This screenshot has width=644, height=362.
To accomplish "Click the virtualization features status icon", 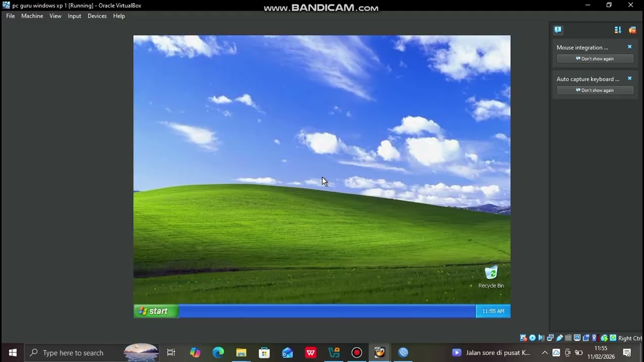I will tap(595, 338).
